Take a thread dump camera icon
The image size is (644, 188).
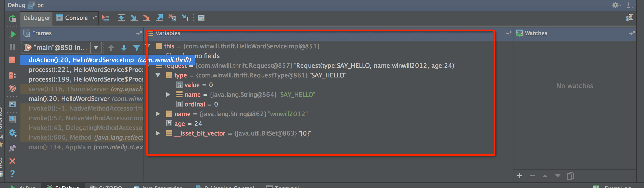tap(12, 104)
